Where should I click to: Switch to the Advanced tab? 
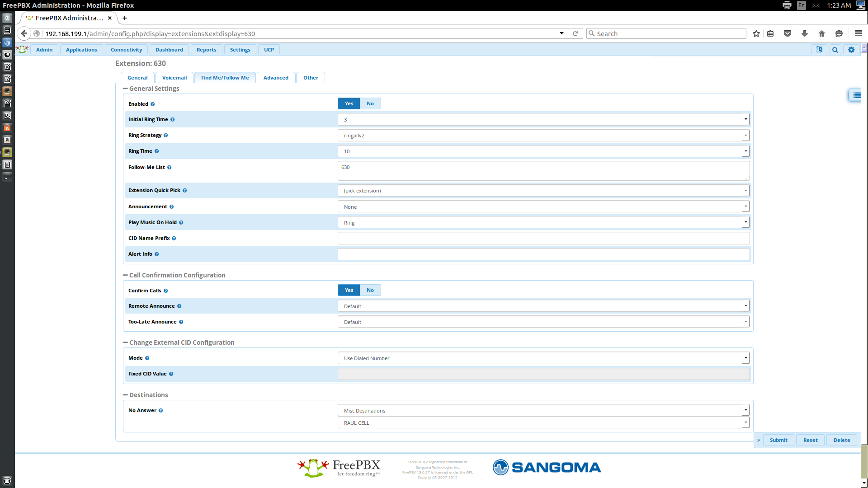tap(276, 78)
